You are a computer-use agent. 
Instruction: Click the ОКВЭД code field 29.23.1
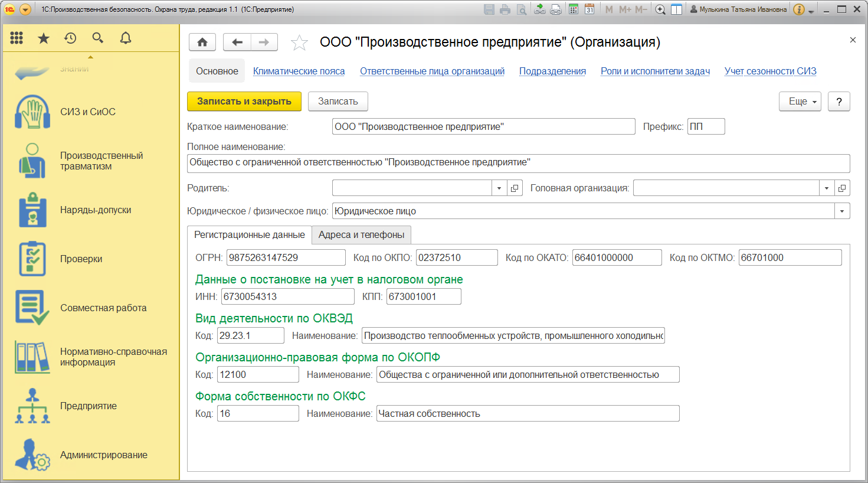click(251, 336)
